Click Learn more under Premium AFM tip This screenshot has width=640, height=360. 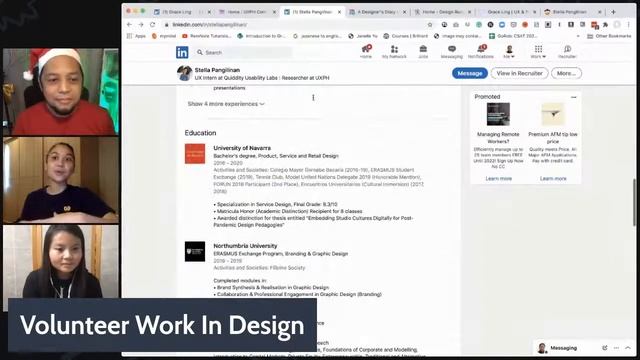point(553,178)
